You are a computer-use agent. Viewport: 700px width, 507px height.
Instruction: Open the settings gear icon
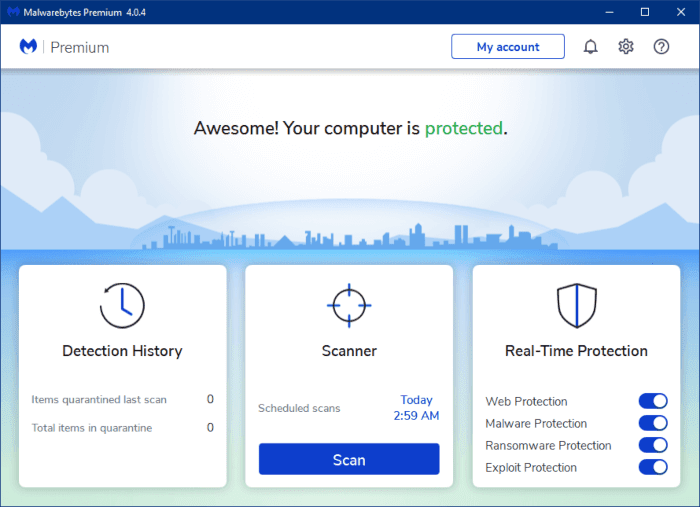pos(625,46)
